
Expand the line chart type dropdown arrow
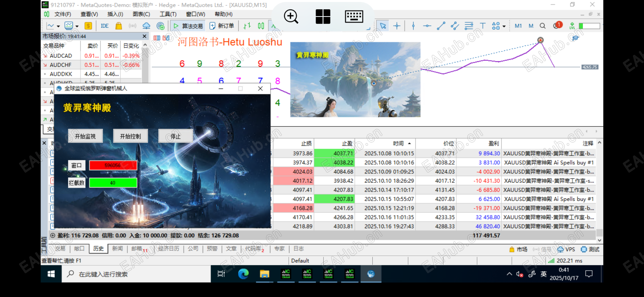(x=58, y=27)
